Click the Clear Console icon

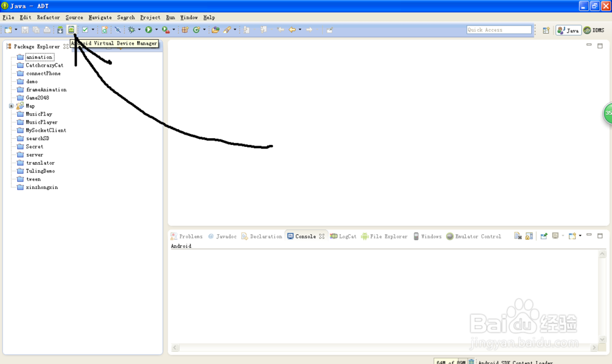(x=518, y=236)
